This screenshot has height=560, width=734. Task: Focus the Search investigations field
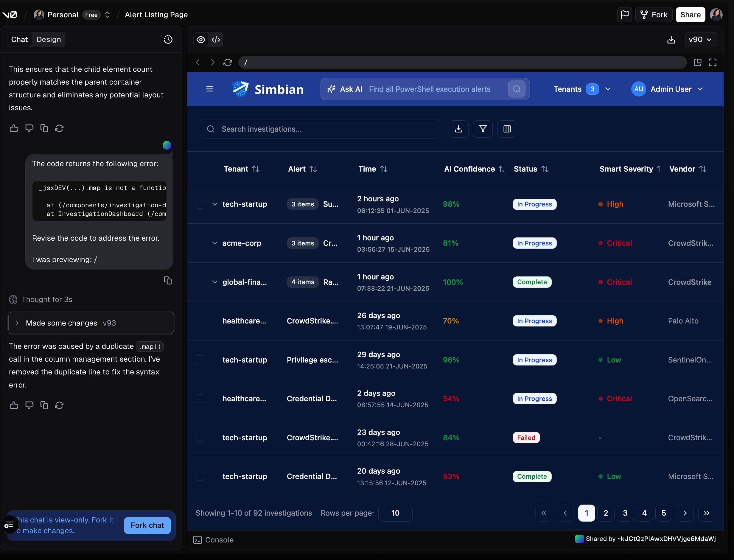pos(320,129)
